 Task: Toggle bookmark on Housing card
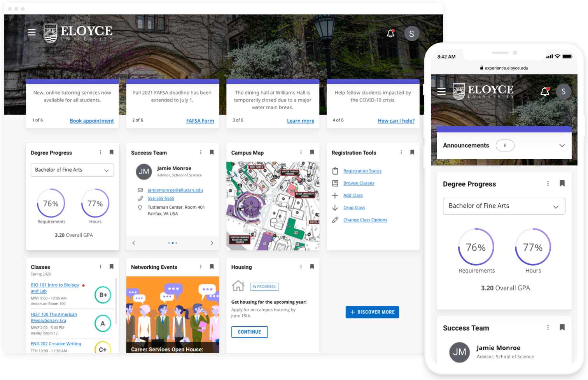(x=312, y=267)
